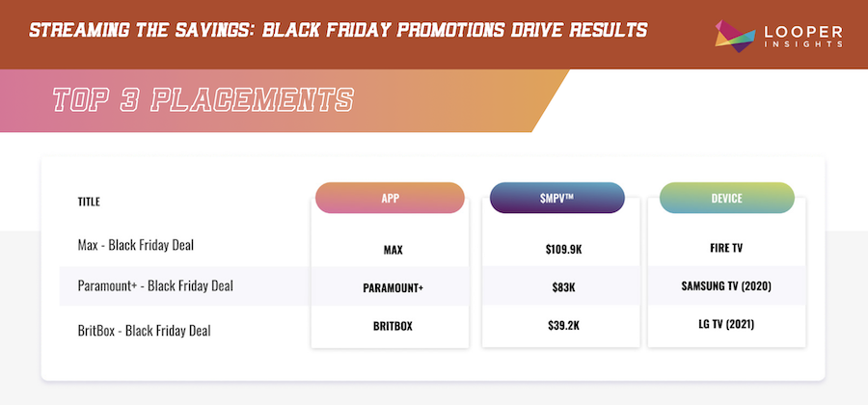The height and width of the screenshot is (405, 868).
Task: Click the TITLE column label
Action: (89, 202)
